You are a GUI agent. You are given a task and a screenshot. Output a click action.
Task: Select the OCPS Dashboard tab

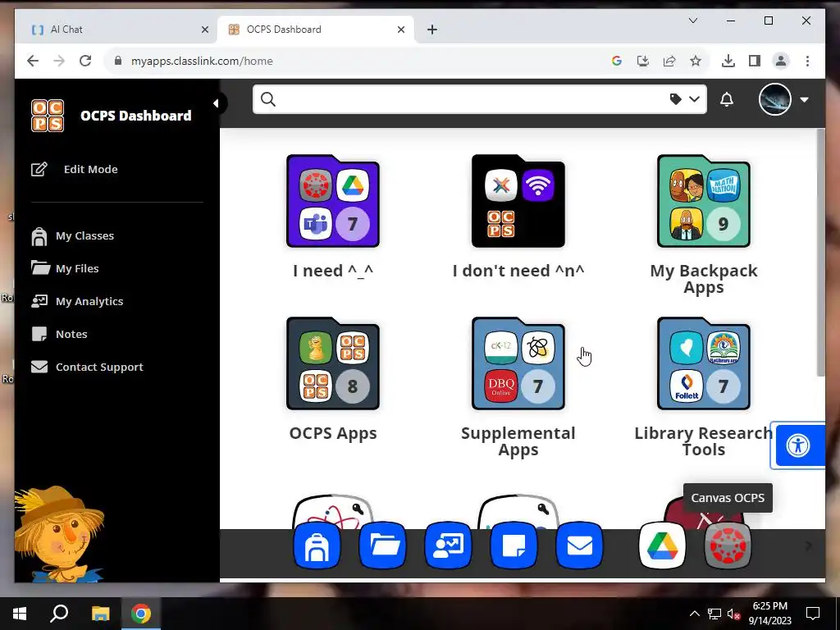tap(315, 30)
